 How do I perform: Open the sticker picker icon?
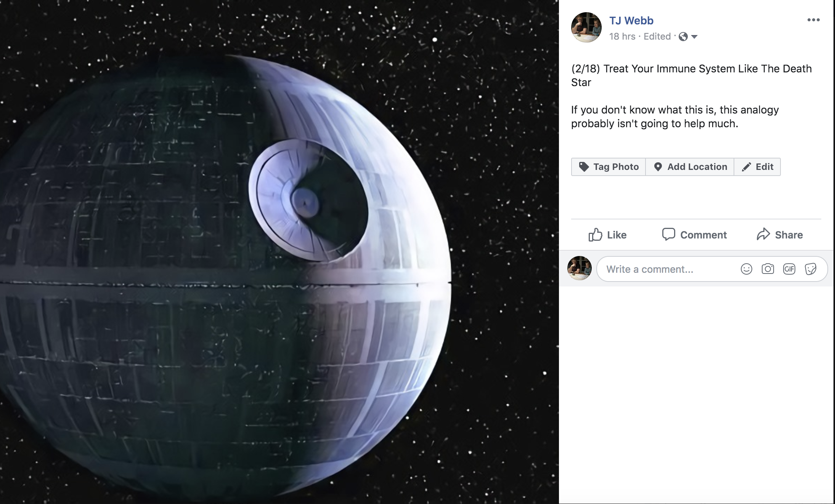click(x=810, y=269)
